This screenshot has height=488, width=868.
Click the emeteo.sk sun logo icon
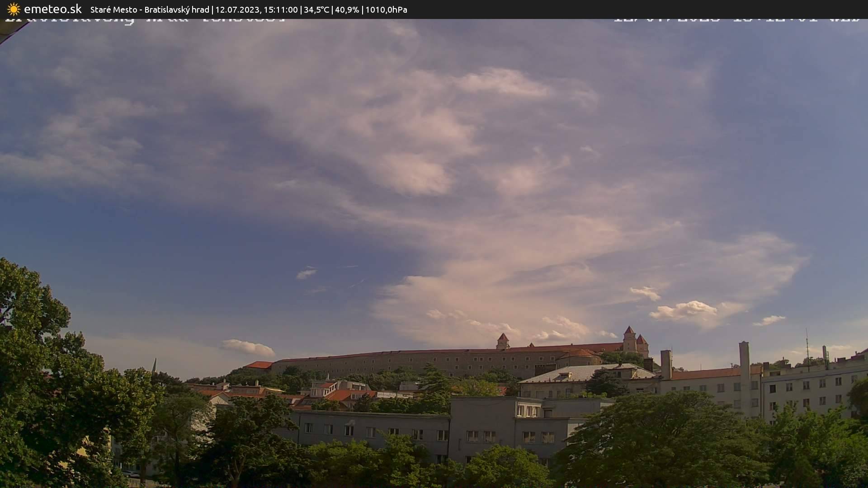click(14, 9)
